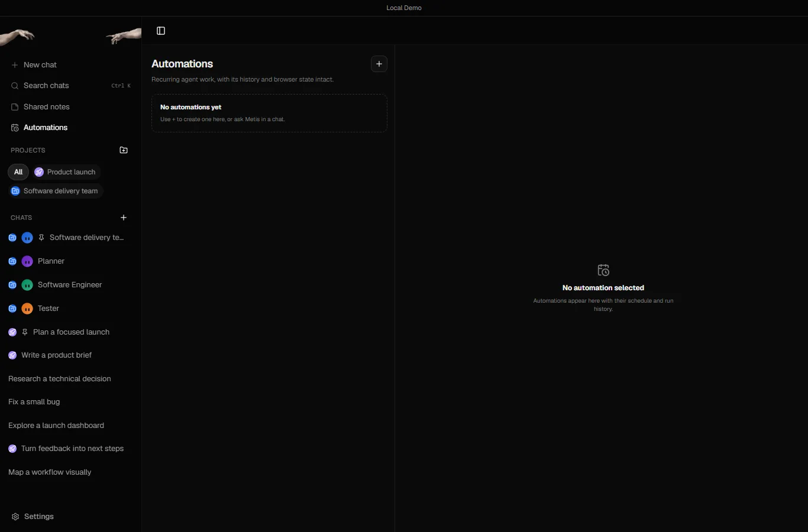Open Shared notes
Screen dimensions: 808x532
tap(70, 107)
